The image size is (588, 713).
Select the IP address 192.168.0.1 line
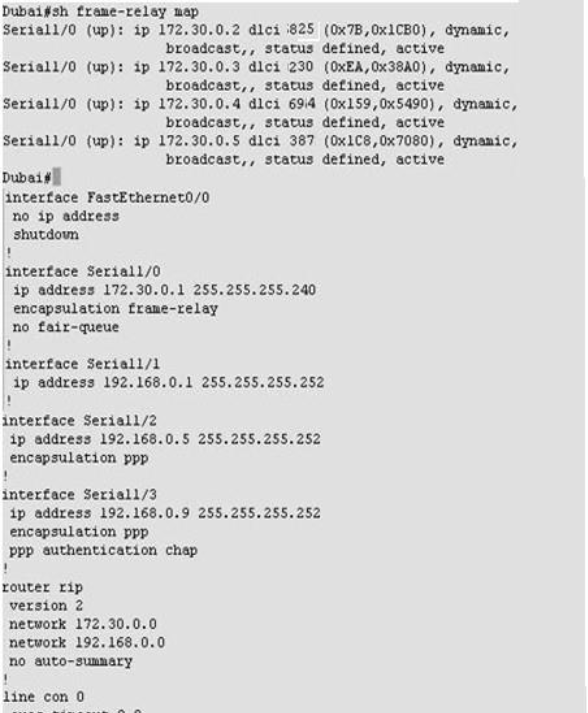pyautogui.click(x=168, y=382)
